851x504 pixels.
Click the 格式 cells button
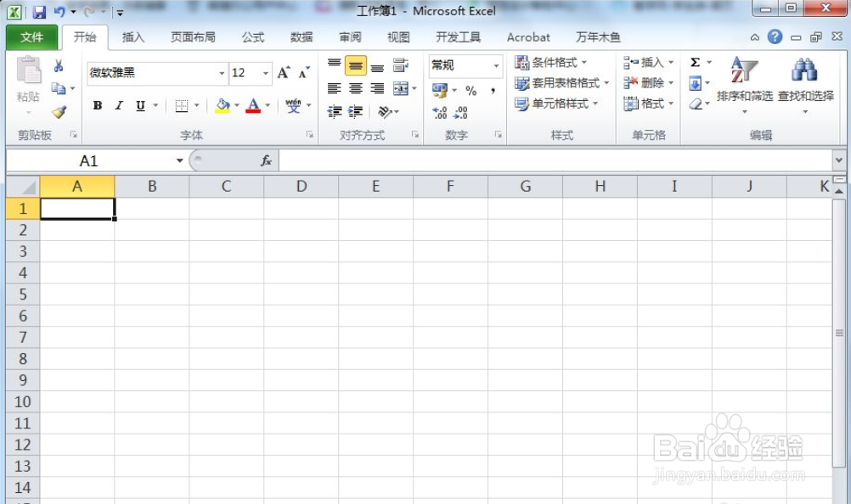tap(649, 104)
